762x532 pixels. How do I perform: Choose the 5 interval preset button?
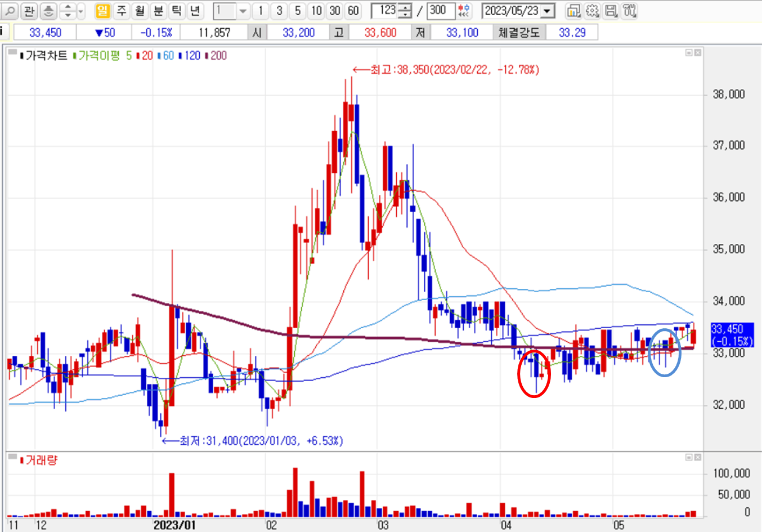point(298,11)
